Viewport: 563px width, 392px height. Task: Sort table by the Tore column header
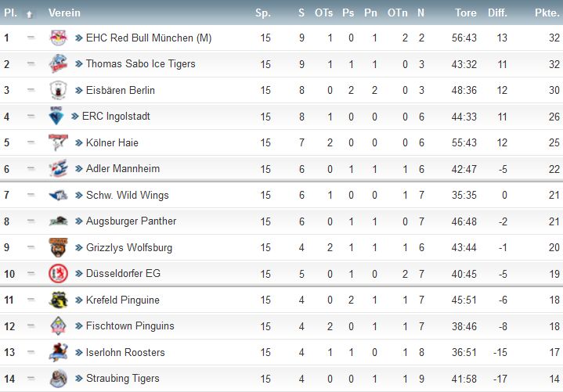(466, 13)
